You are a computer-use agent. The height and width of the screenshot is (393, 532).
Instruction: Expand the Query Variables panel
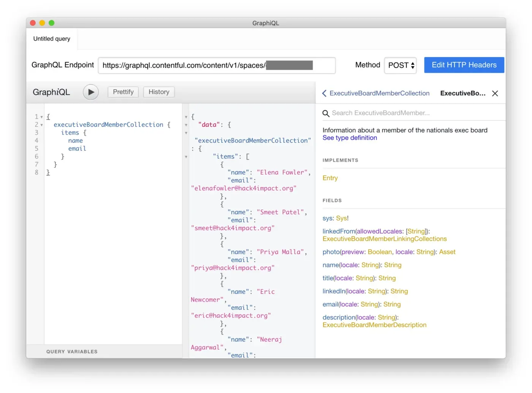[x=72, y=351]
